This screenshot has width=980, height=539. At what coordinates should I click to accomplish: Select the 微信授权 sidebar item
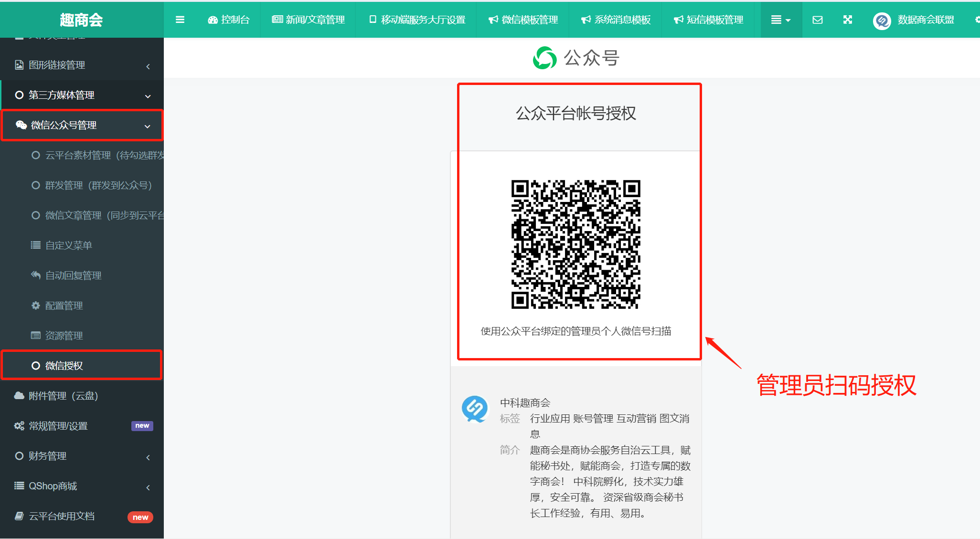(64, 366)
